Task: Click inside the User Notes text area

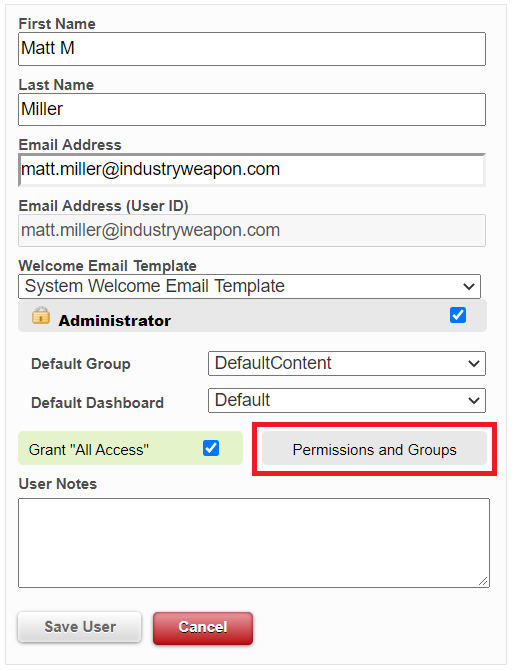Action: (254, 543)
